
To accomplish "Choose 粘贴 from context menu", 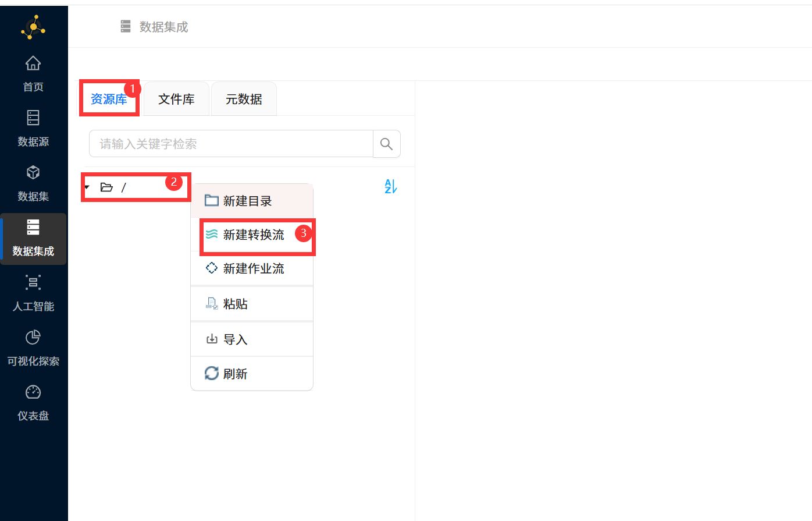I will [x=252, y=304].
